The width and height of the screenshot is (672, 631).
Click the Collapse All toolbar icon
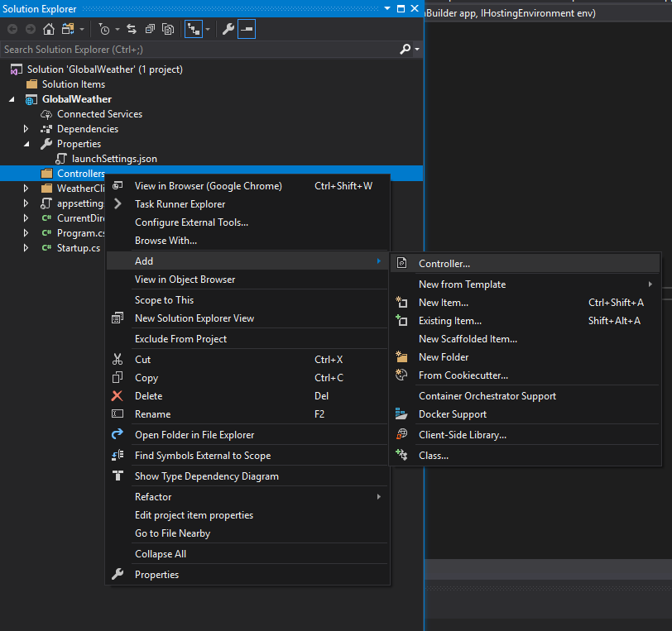150,29
